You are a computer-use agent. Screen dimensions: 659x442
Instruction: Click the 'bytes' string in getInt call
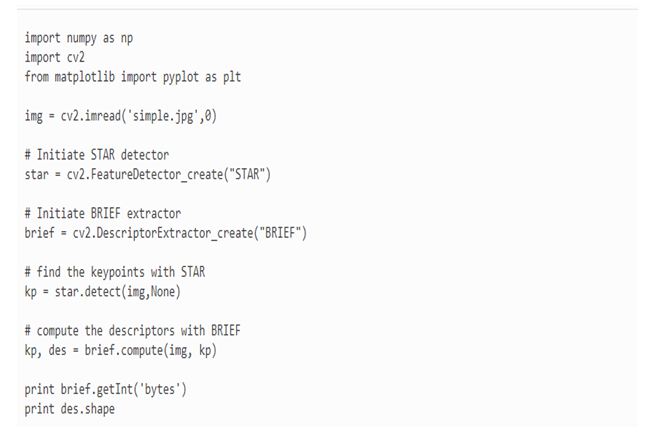point(158,389)
